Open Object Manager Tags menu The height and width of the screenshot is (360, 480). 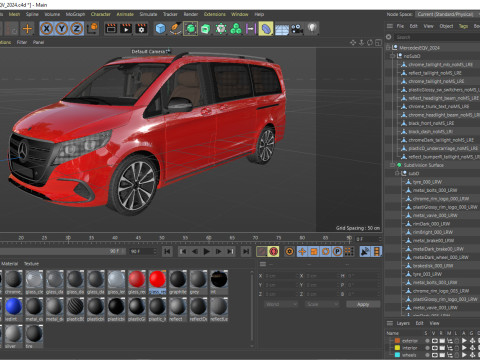pos(463,26)
